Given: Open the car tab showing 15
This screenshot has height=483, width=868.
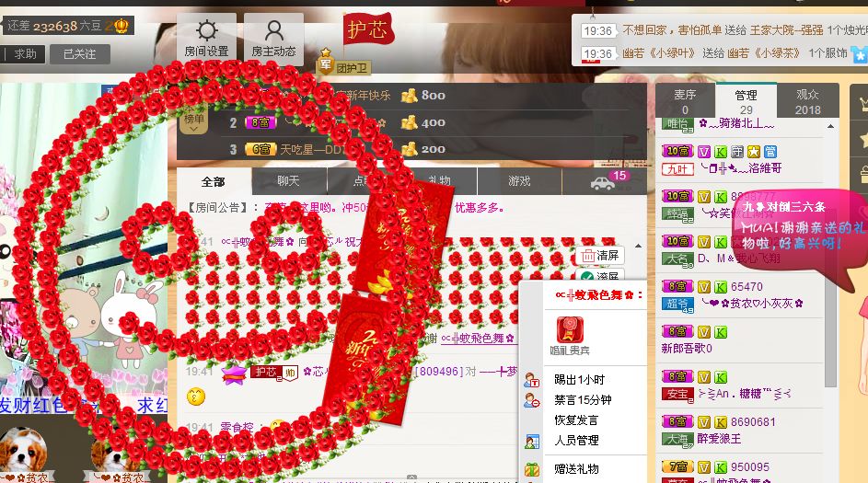Looking at the screenshot, I should click(x=605, y=181).
